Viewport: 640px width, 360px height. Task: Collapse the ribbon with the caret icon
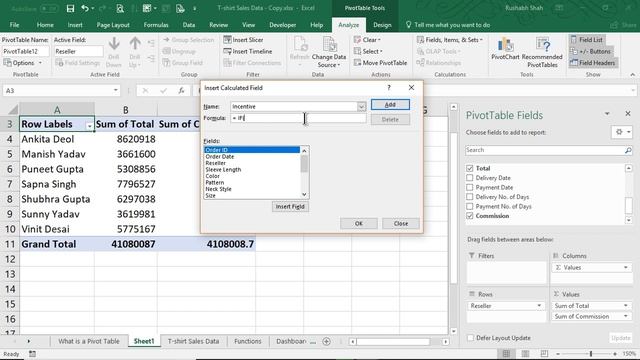pos(633,75)
